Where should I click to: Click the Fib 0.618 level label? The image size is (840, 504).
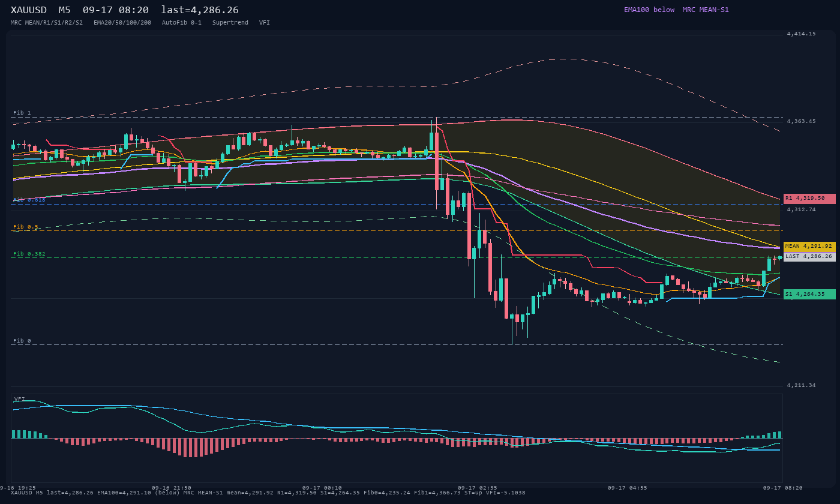[x=29, y=200]
